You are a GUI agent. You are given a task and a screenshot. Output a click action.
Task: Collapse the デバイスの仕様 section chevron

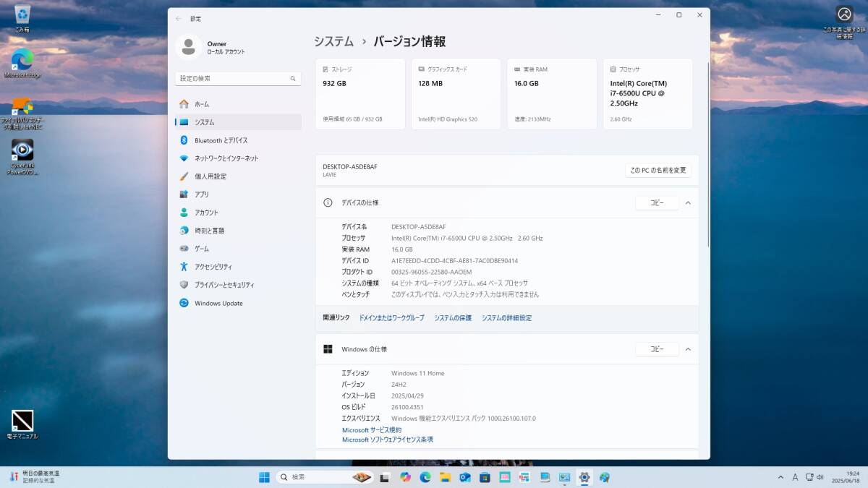pyautogui.click(x=688, y=203)
